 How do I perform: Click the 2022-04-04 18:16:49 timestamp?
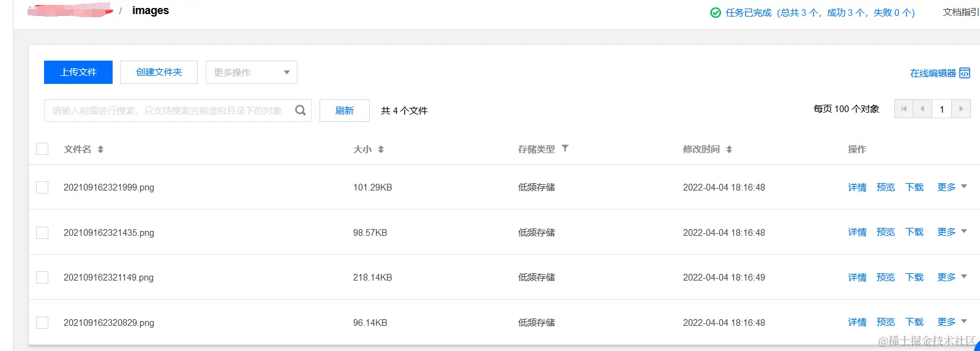[724, 277]
